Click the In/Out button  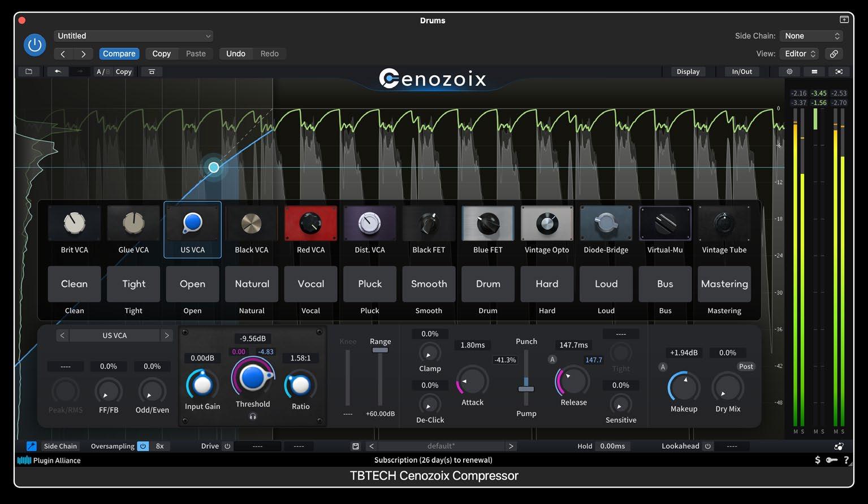click(x=742, y=72)
